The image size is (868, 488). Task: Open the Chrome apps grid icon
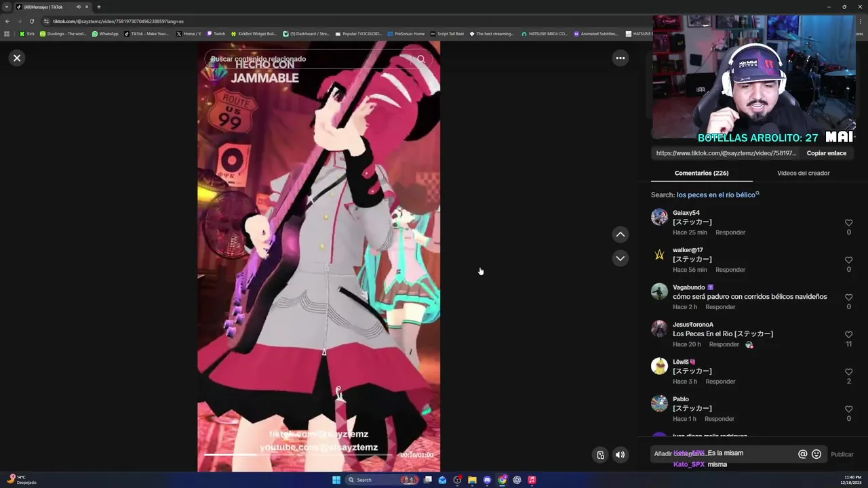tap(7, 33)
